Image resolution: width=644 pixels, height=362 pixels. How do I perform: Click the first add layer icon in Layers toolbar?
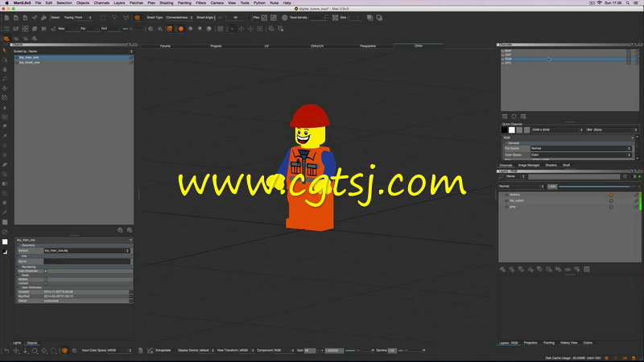502,269
